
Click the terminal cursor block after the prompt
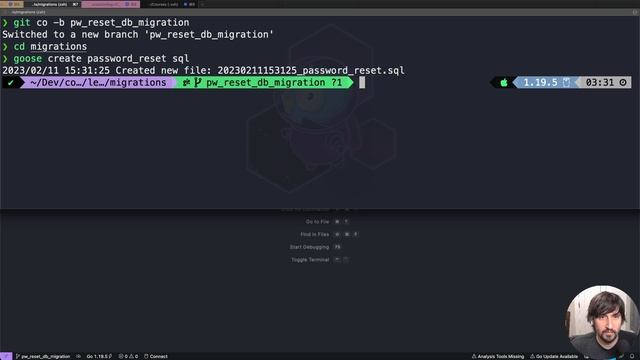(362, 82)
